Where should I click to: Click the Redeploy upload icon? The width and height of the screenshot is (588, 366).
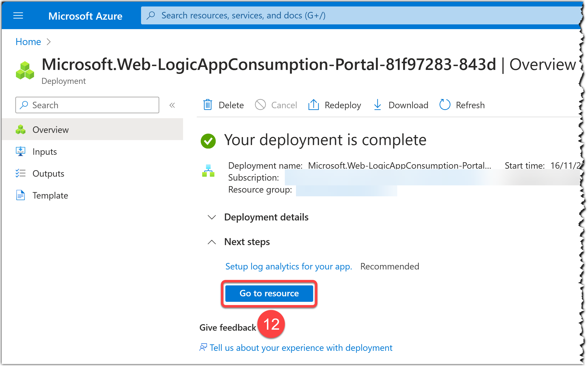(313, 105)
